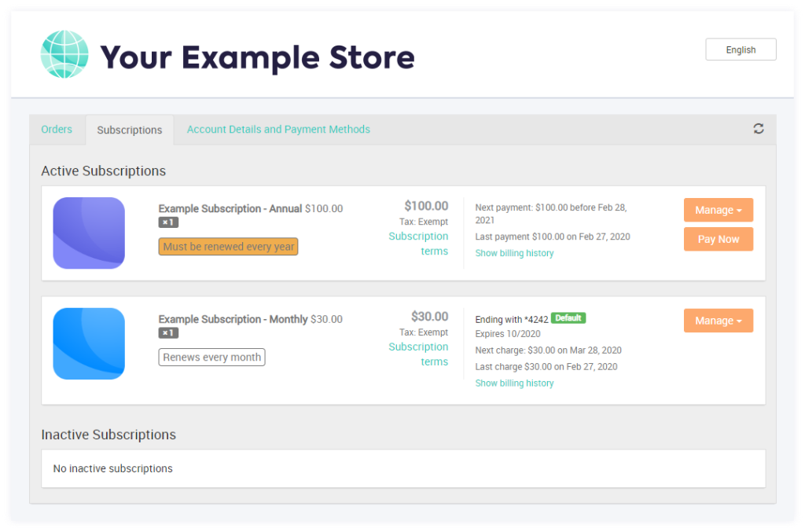Screen dimensions: 805x532
Task: Show billing history for the Annual subscription
Action: click(x=514, y=253)
